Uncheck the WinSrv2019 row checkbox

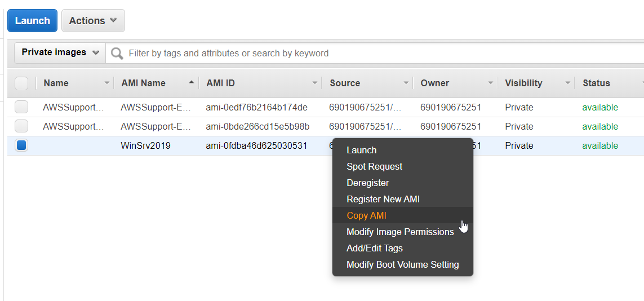pyautogui.click(x=21, y=145)
